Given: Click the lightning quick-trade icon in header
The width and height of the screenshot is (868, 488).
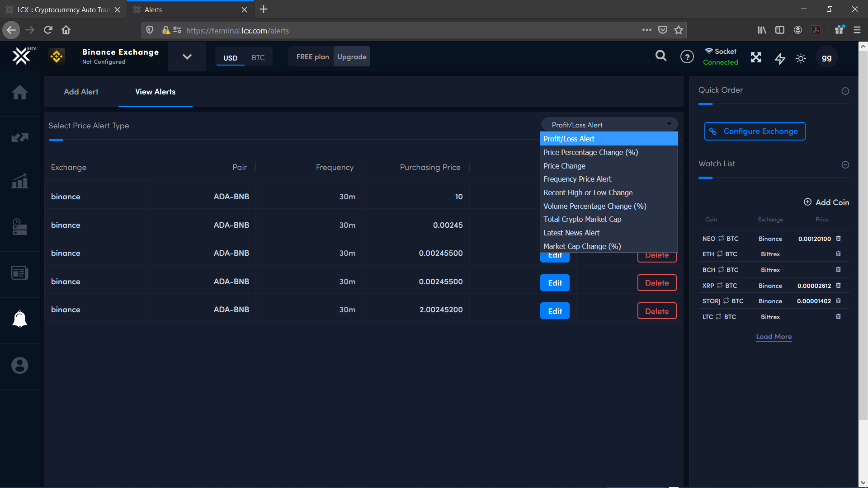Looking at the screenshot, I should point(780,59).
